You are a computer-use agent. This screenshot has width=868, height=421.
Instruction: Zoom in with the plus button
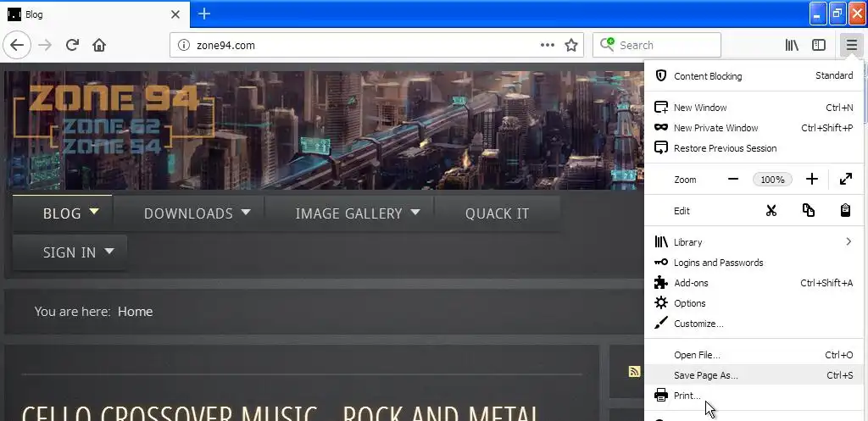point(811,180)
